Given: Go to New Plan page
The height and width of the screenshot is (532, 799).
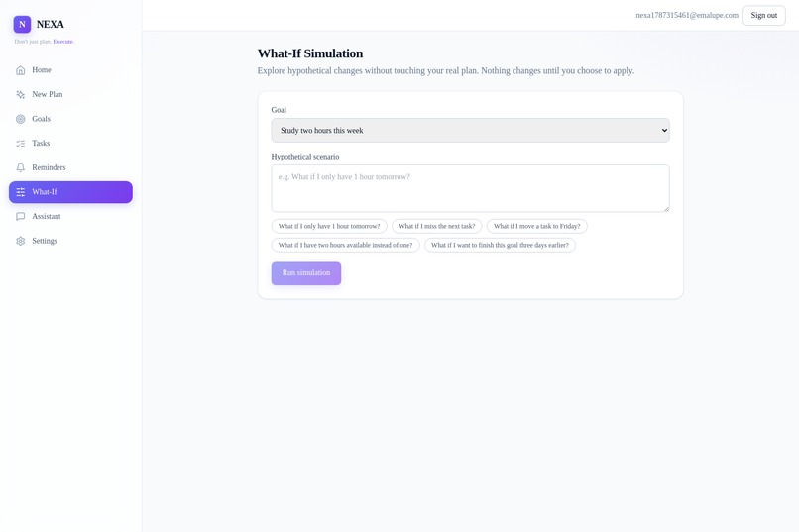Looking at the screenshot, I should coord(70,95).
